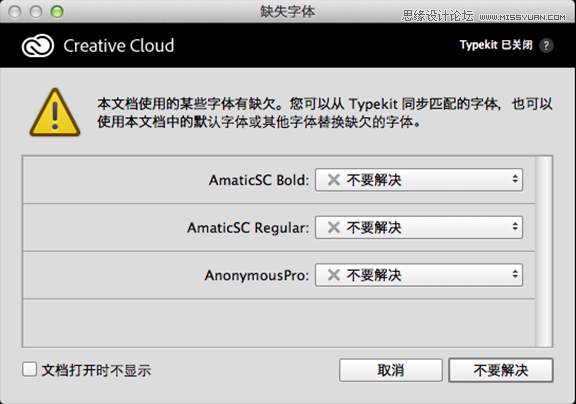Click the empty area below AnonymousPro row
The height and width of the screenshot is (404, 576).
[279, 322]
